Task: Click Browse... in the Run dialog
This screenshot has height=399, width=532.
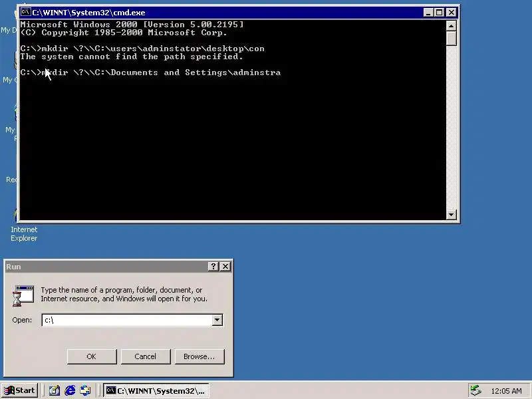Action: 199,356
